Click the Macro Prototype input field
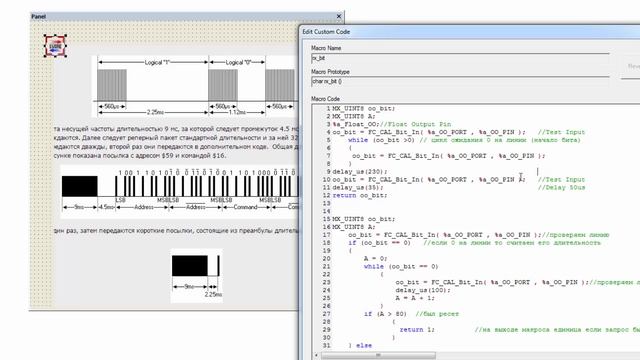 tap(460, 82)
